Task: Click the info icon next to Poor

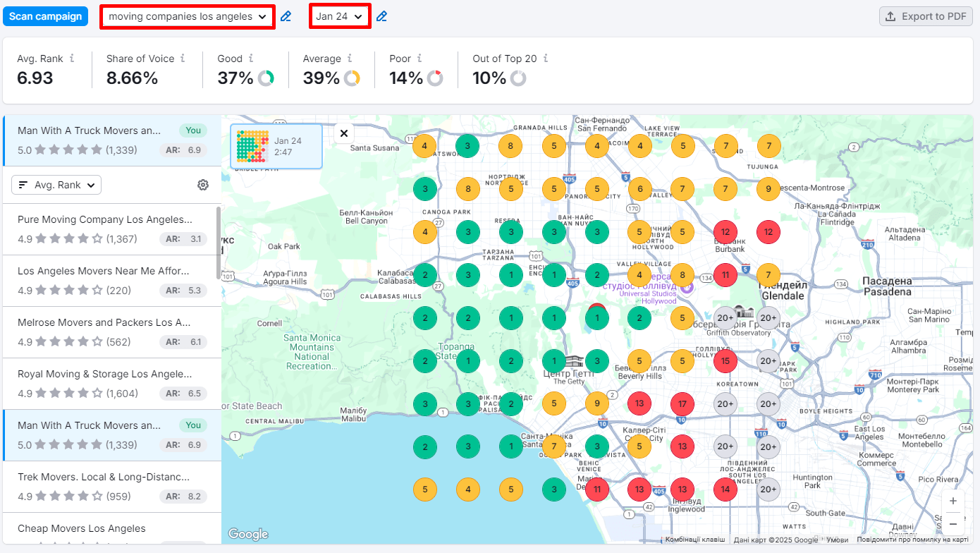Action: [419, 59]
